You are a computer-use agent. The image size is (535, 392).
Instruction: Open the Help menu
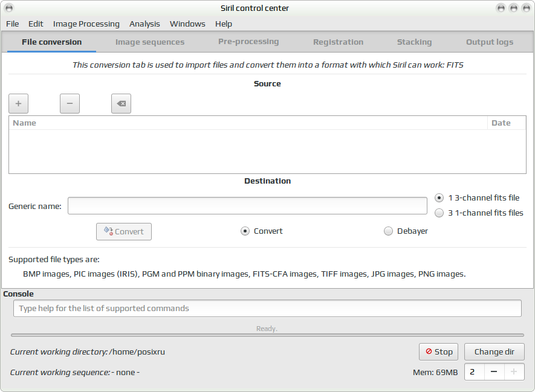pos(224,24)
